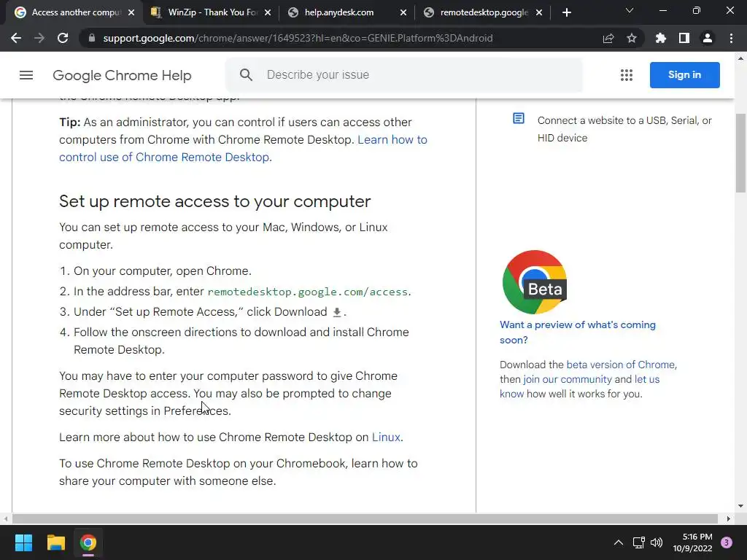This screenshot has width=747, height=560.
Task: Open the Google Chrome Help home link
Action: click(x=122, y=75)
